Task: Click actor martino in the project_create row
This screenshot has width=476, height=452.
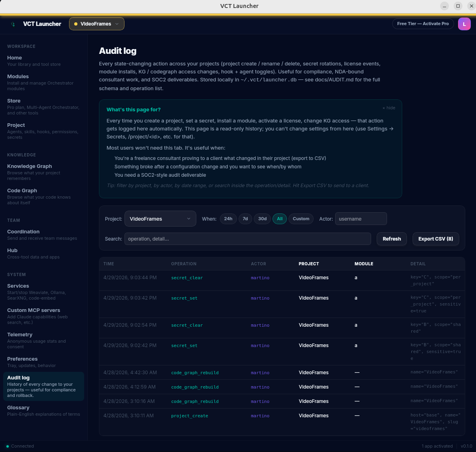Action: [x=260, y=416]
